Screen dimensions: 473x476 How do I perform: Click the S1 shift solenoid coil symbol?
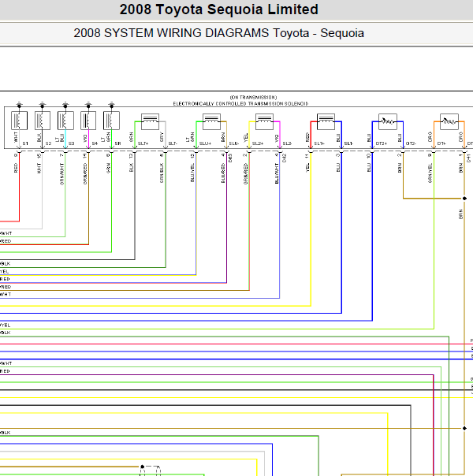19,121
